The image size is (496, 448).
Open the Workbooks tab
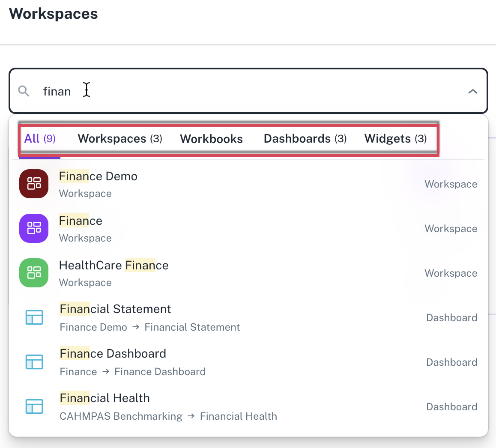coord(211,139)
